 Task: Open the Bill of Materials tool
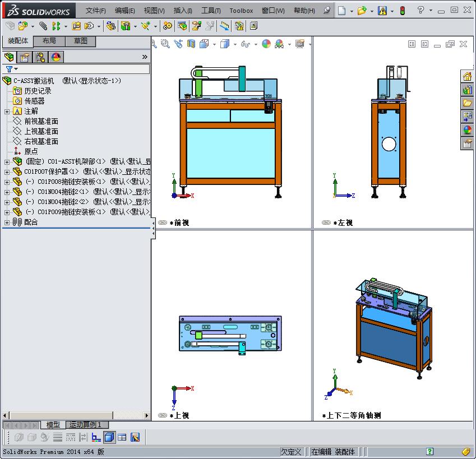(182, 26)
